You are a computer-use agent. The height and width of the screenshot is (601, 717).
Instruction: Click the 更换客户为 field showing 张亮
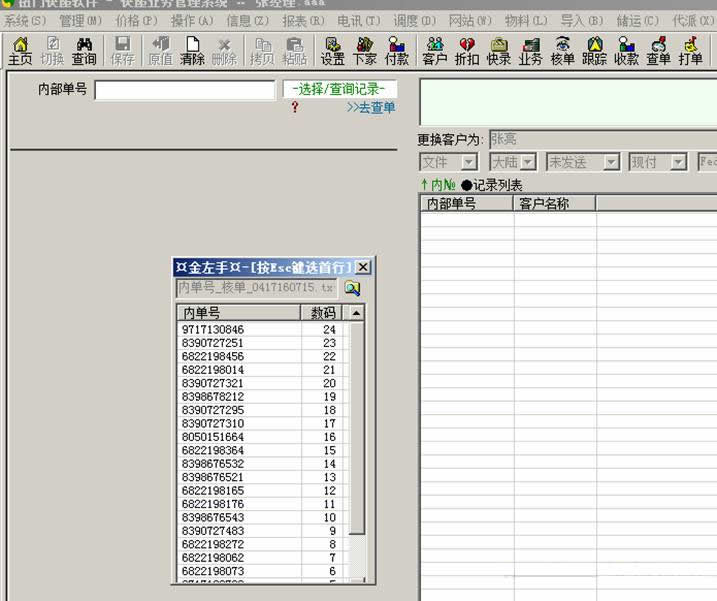pos(603,139)
